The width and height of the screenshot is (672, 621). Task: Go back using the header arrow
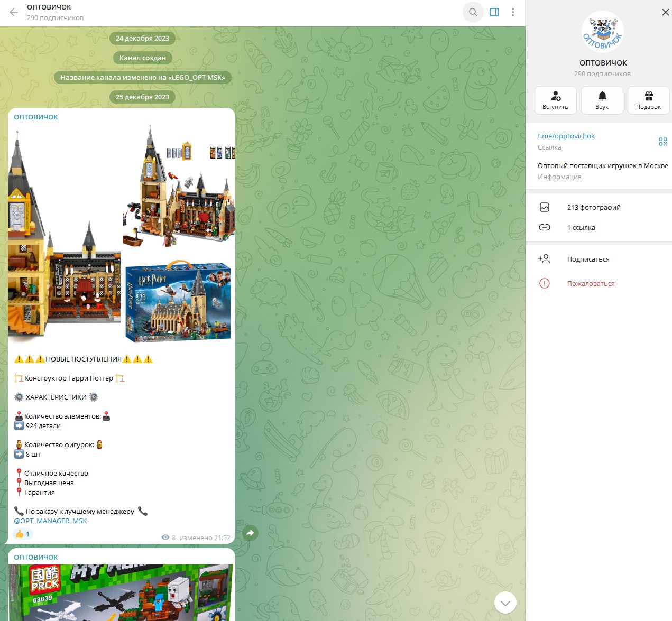pos(14,12)
